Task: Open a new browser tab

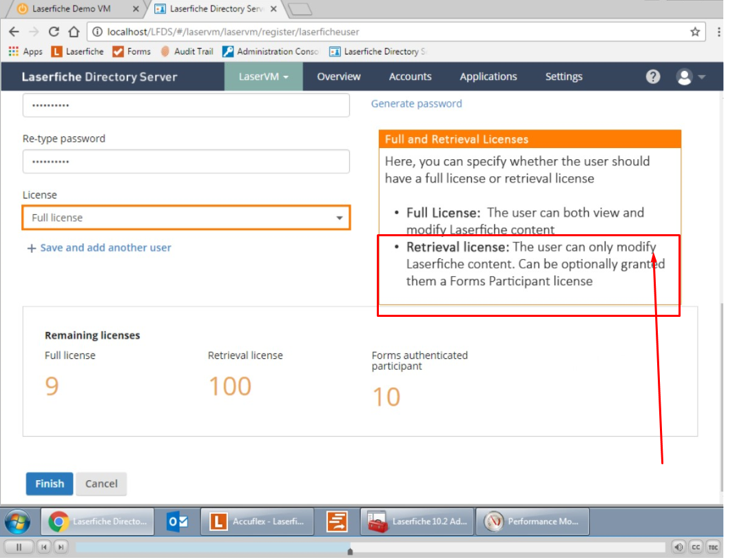Action: point(300,9)
